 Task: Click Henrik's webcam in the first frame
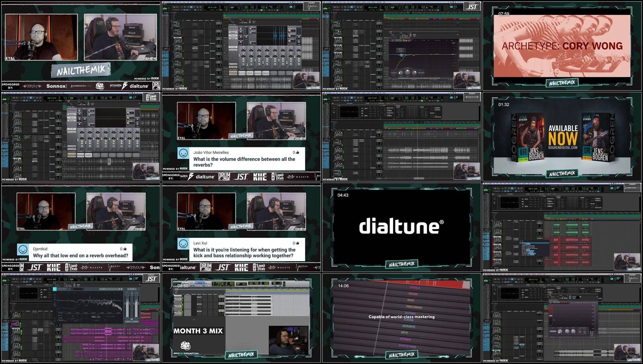click(120, 37)
